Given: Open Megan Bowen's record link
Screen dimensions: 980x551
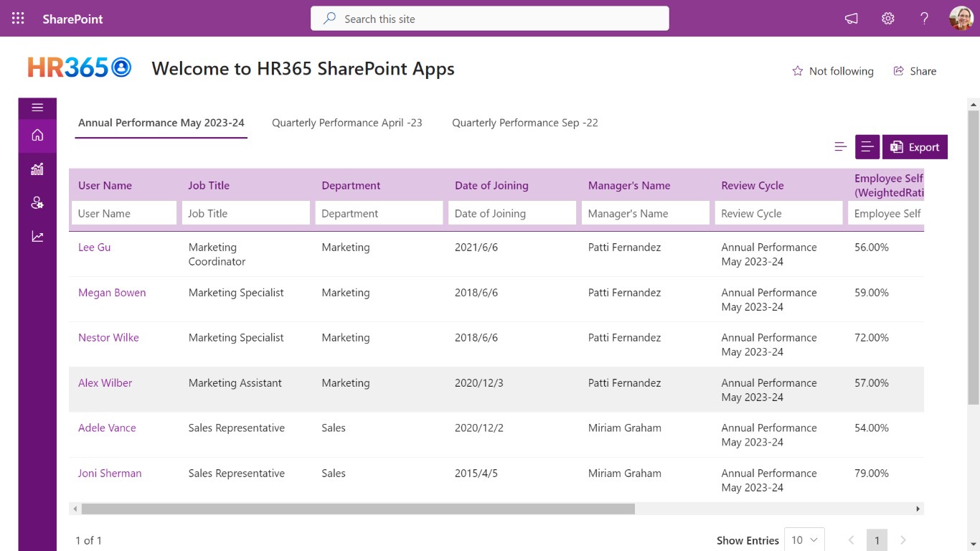Looking at the screenshot, I should pyautogui.click(x=112, y=293).
